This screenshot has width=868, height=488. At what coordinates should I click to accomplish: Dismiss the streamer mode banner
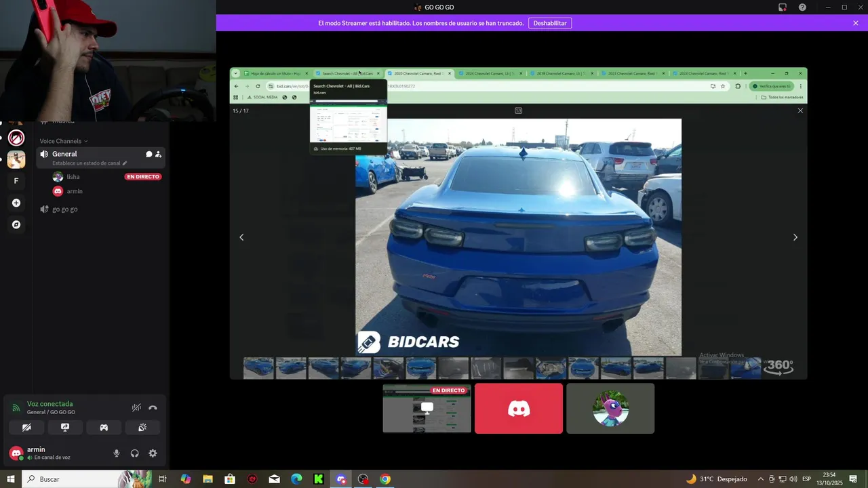click(856, 23)
